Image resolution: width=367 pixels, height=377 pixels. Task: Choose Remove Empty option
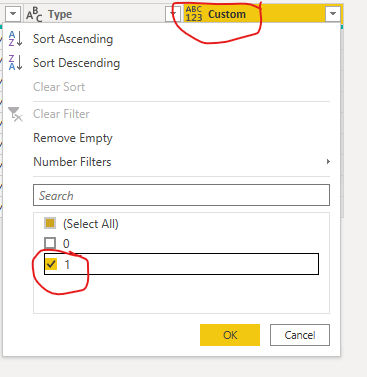pyautogui.click(x=73, y=138)
